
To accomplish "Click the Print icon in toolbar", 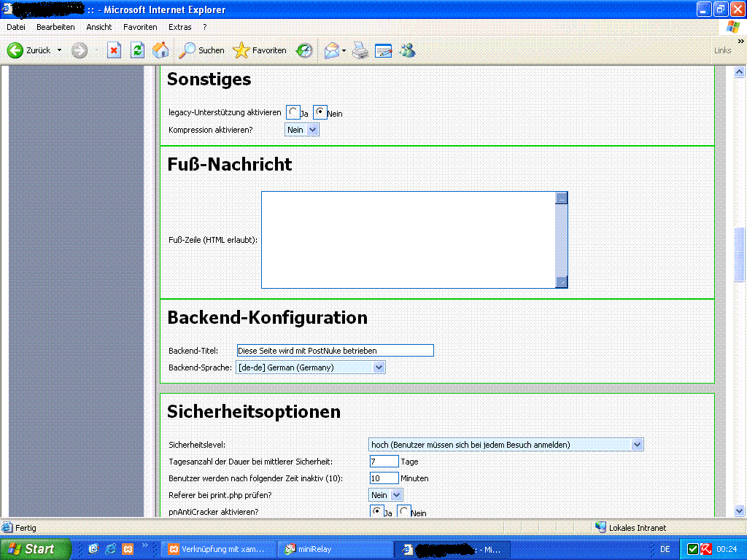I will tap(360, 50).
